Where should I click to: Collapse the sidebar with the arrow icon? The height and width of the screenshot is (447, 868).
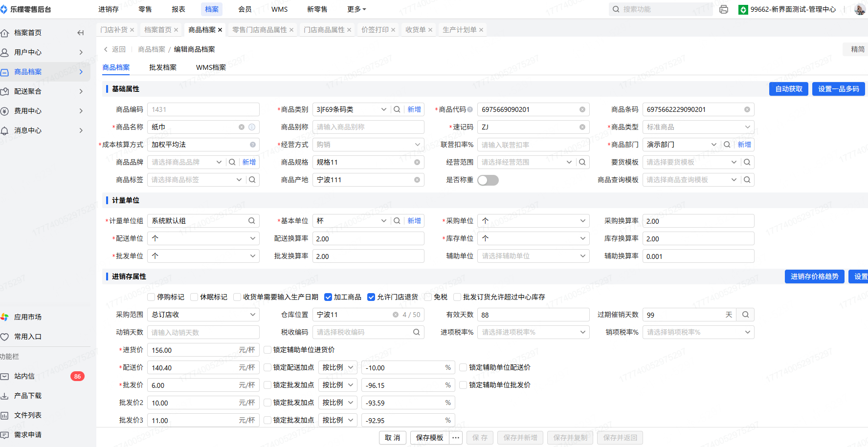pos(81,33)
